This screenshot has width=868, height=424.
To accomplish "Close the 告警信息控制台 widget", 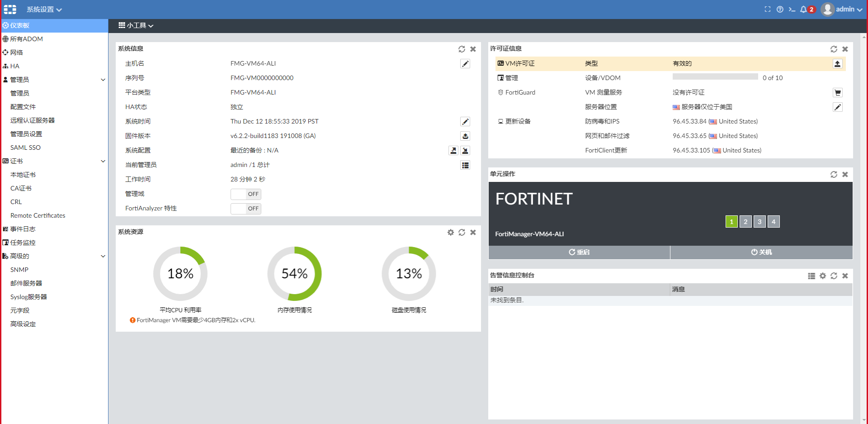I will [x=845, y=276].
